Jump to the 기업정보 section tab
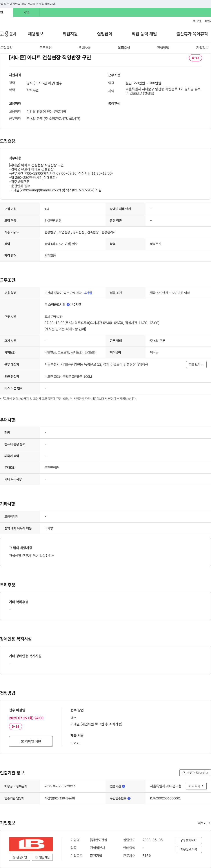The image size is (211, 868). [x=202, y=48]
